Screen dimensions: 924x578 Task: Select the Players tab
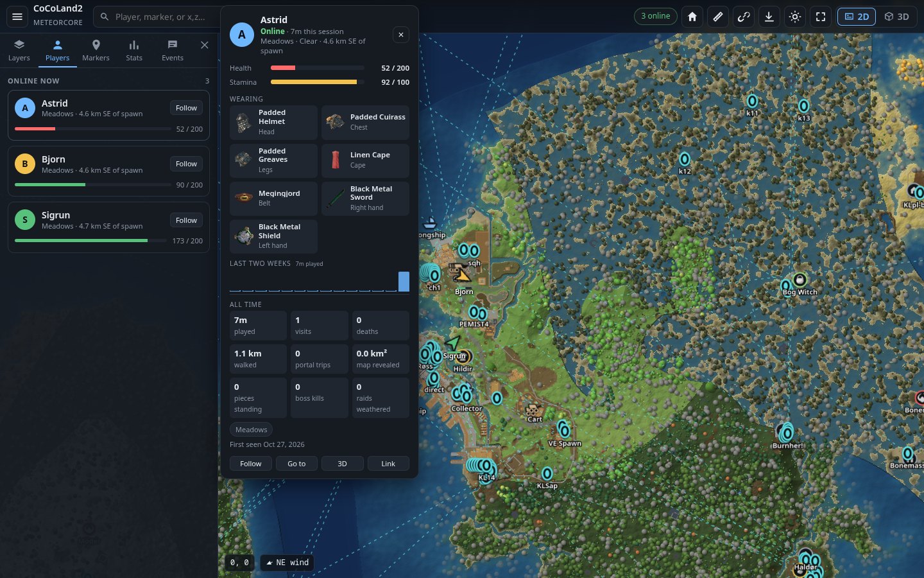click(x=58, y=50)
